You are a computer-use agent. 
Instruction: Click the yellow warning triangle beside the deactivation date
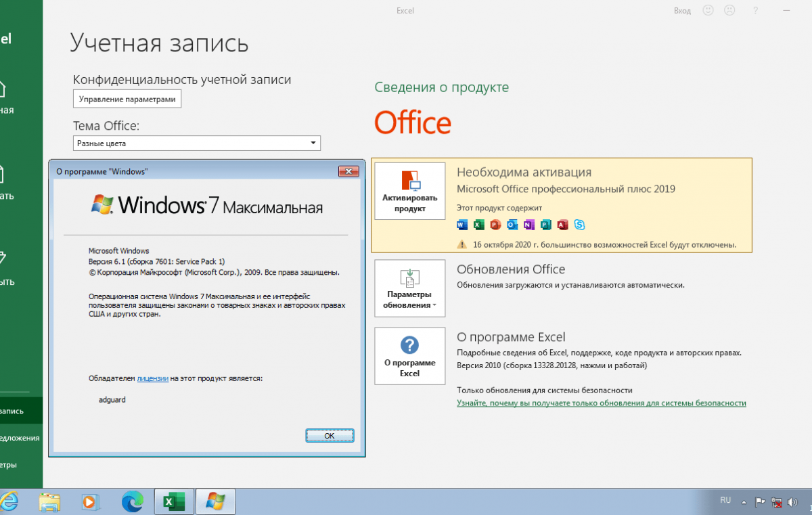[x=462, y=244]
